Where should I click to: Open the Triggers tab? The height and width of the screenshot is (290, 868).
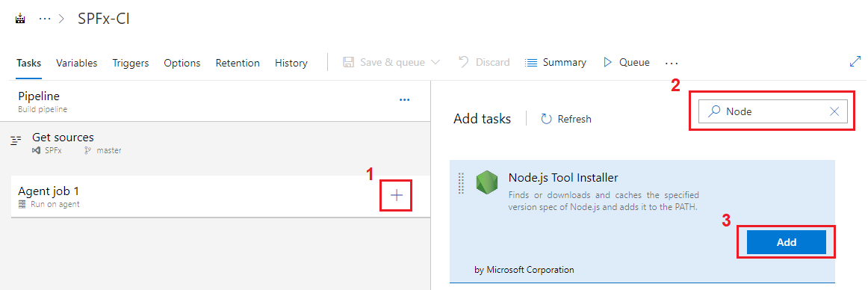131,63
